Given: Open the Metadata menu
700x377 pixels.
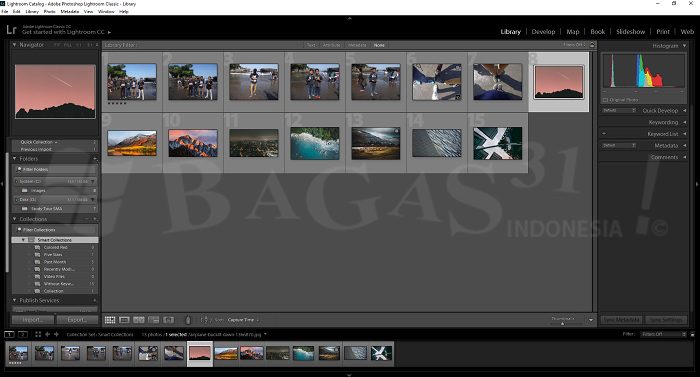Looking at the screenshot, I should click(x=70, y=12).
